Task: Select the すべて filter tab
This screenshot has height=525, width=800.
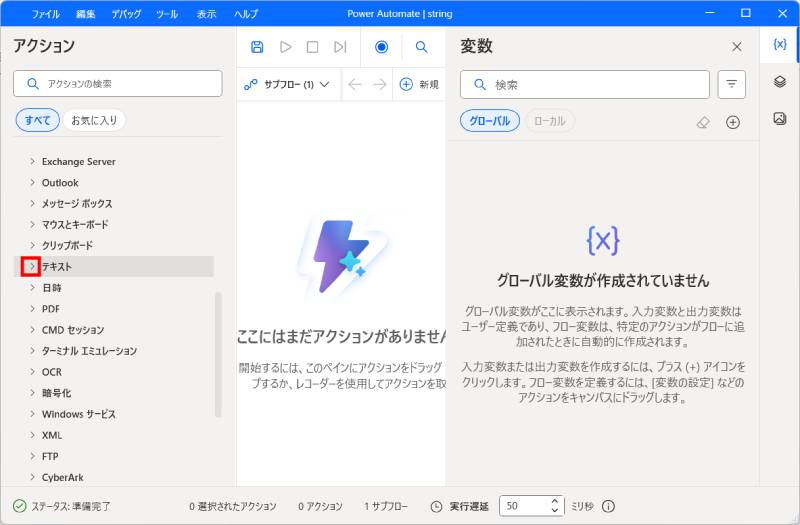Action: (38, 120)
